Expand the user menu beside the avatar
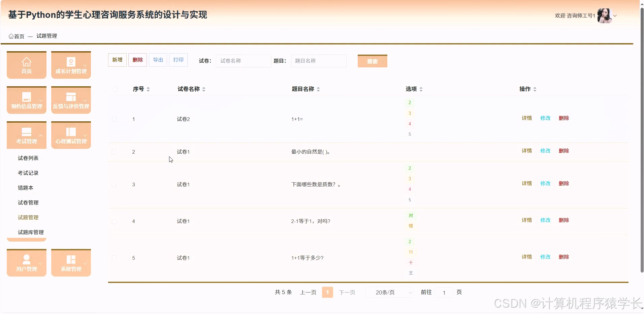 (x=616, y=15)
